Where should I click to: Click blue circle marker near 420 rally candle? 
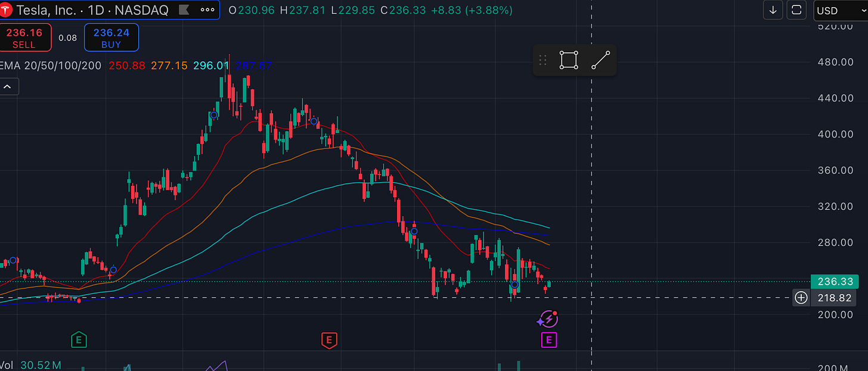(x=213, y=115)
